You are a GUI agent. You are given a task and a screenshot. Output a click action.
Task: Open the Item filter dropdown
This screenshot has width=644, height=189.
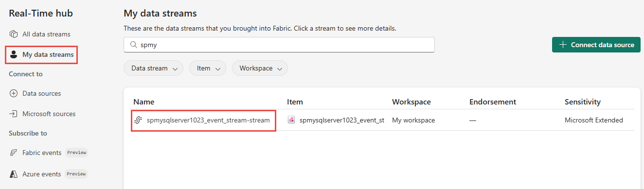click(x=208, y=69)
